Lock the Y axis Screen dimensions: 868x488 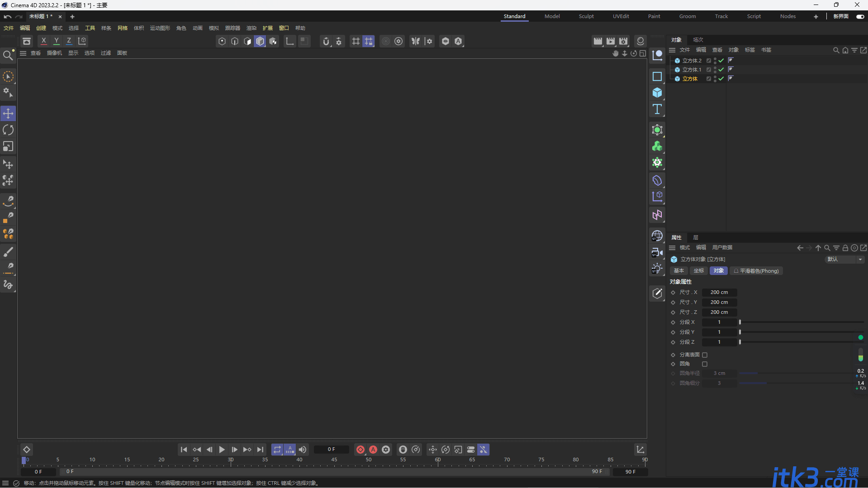pos(57,41)
